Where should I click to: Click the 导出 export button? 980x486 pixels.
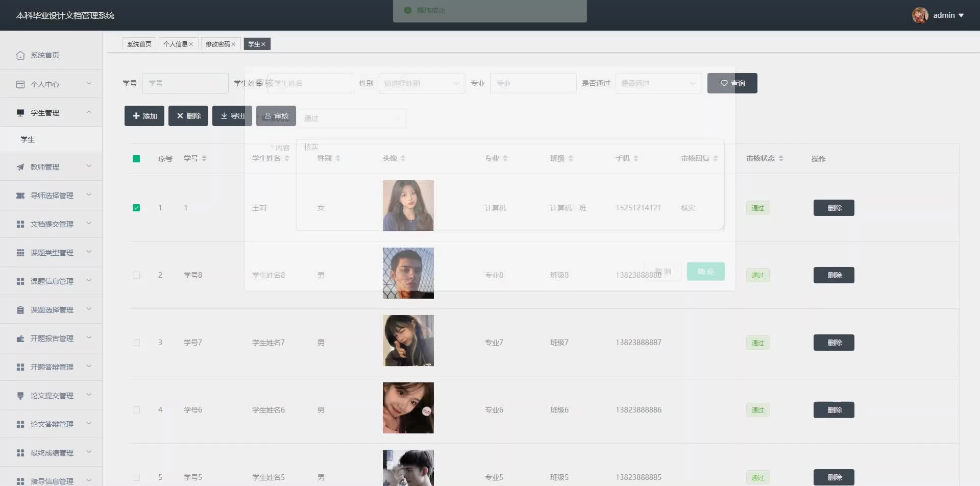click(x=232, y=116)
